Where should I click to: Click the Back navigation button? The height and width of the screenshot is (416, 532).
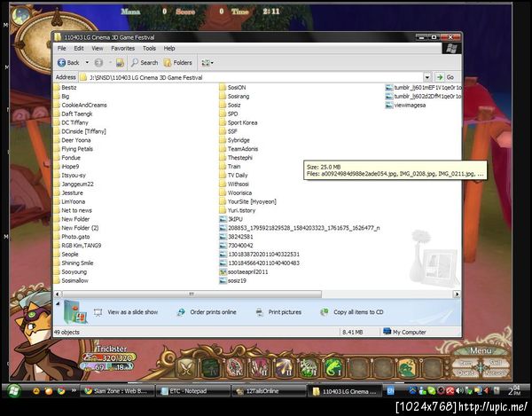coord(68,63)
